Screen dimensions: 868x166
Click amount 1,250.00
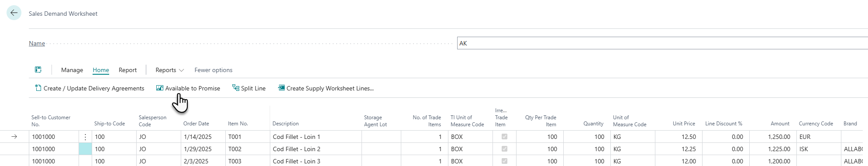point(773,137)
